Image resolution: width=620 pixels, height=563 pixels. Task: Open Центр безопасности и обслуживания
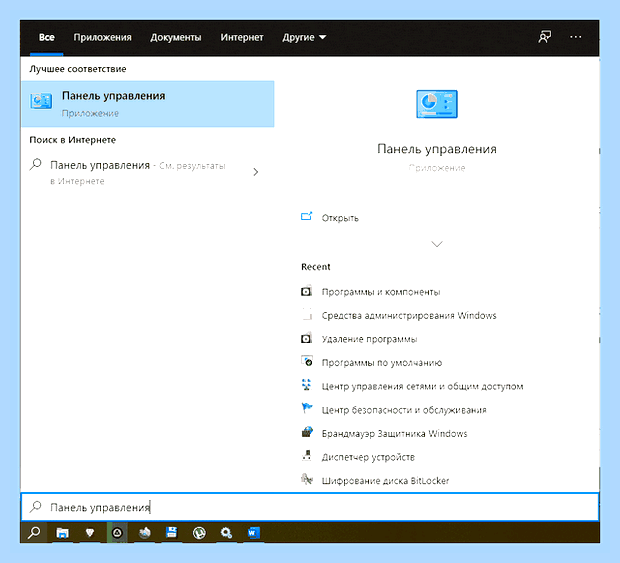tap(404, 410)
